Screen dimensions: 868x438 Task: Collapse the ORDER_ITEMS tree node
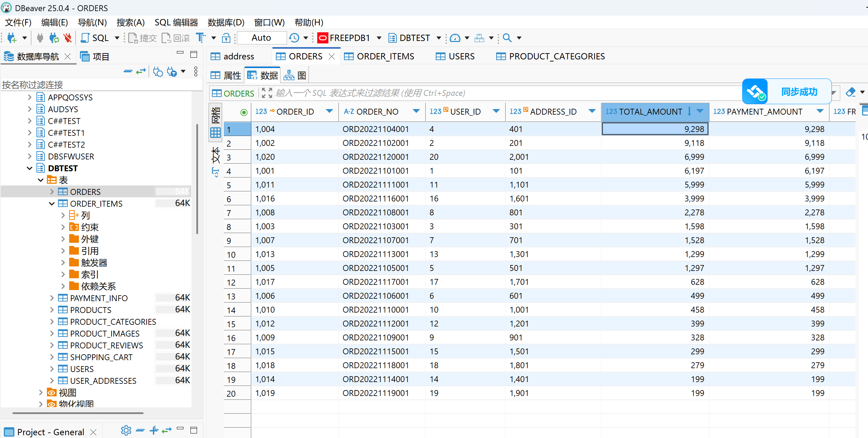[52, 204]
